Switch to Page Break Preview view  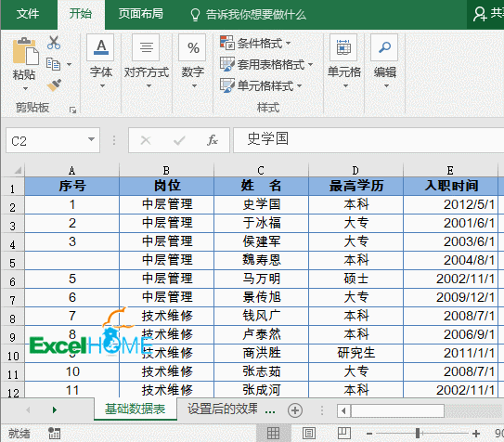point(344,434)
